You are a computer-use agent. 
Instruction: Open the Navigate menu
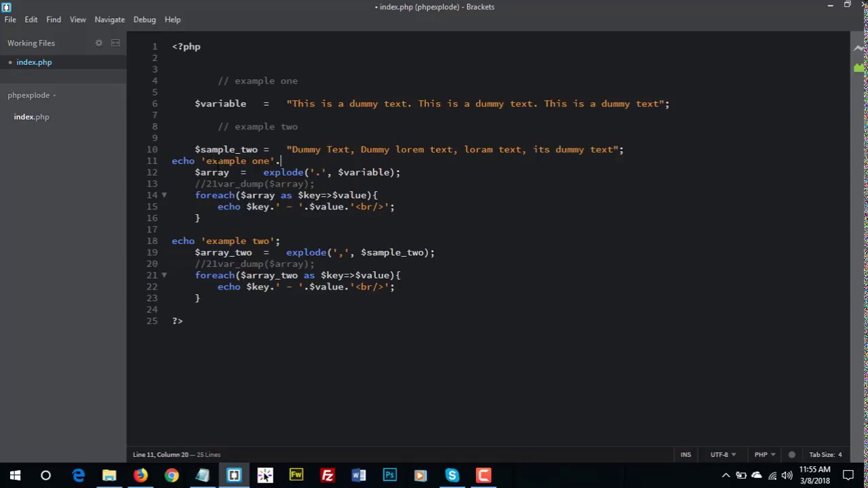[110, 20]
